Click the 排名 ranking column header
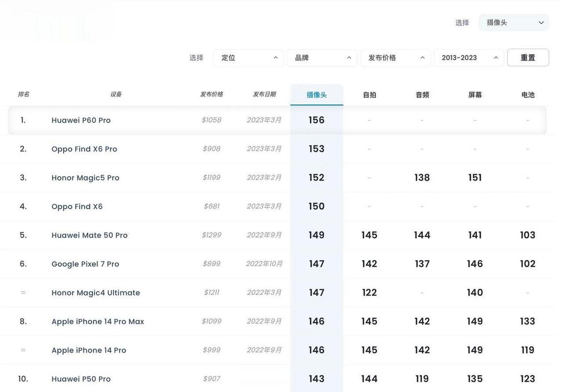 pyautogui.click(x=24, y=94)
